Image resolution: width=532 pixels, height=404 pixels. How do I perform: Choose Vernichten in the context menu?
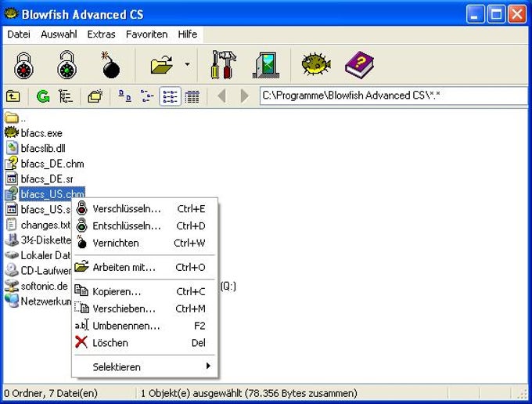point(145,243)
